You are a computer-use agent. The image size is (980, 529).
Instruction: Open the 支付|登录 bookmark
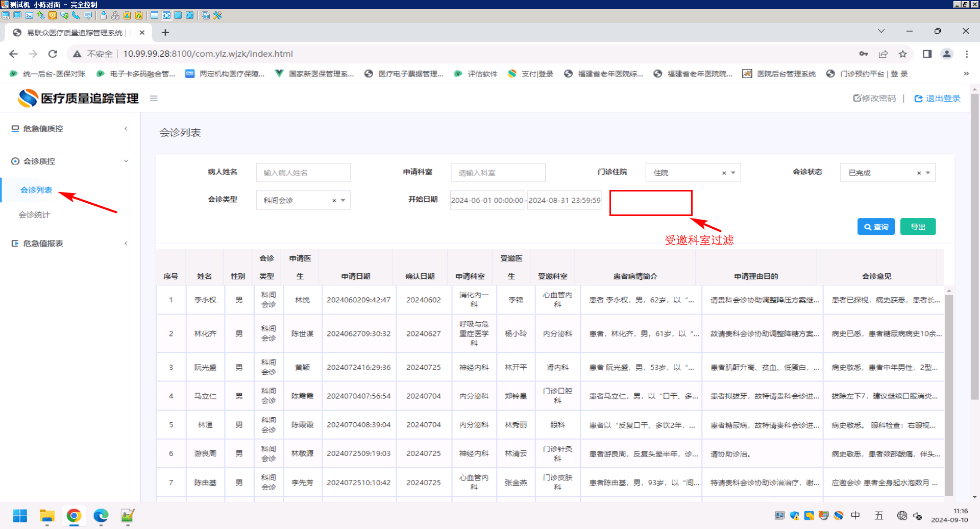click(531, 74)
